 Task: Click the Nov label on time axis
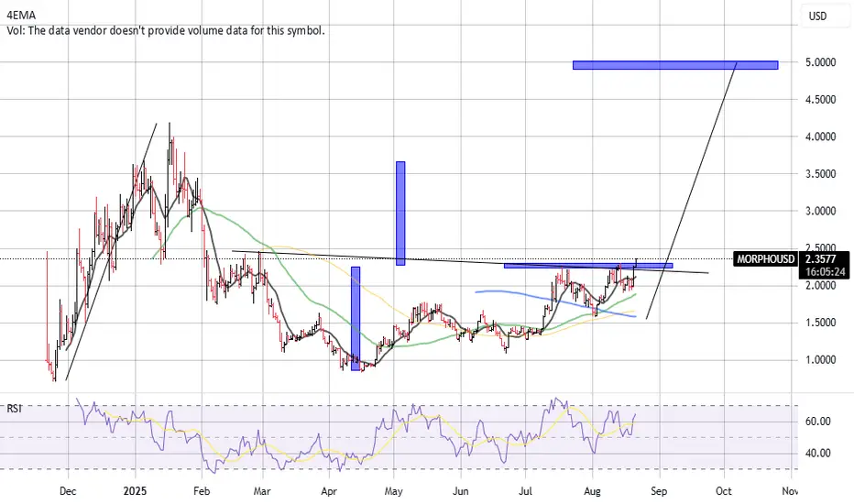point(790,491)
